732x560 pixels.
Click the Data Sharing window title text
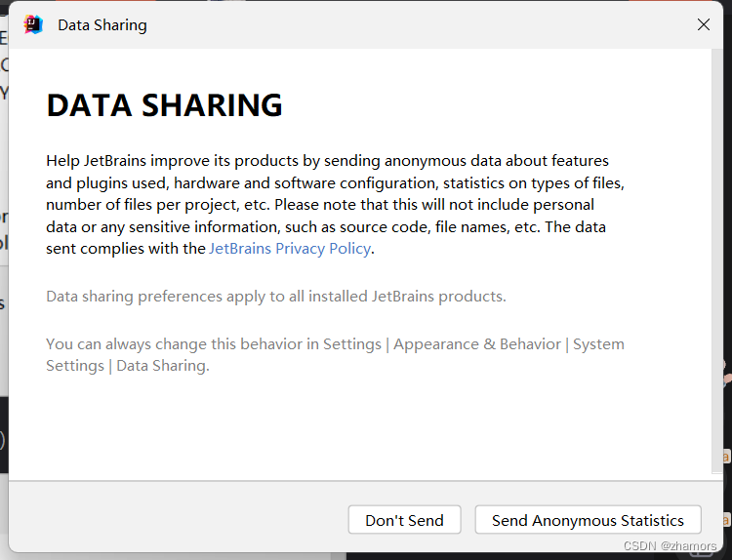point(102,25)
